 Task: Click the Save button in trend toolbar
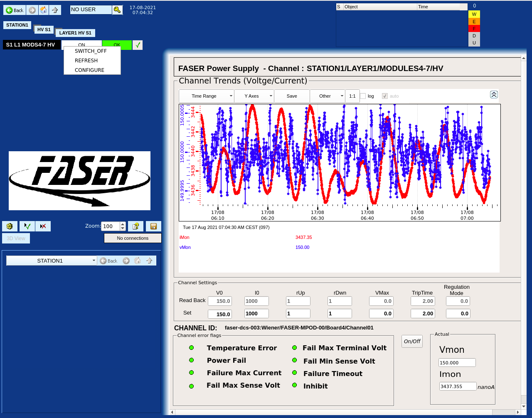[292, 96]
